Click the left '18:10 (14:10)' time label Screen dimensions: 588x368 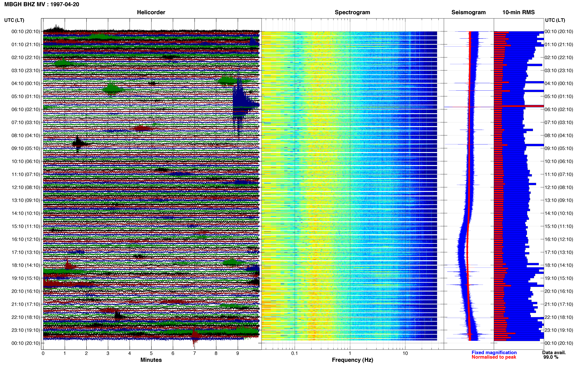pyautogui.click(x=26, y=265)
